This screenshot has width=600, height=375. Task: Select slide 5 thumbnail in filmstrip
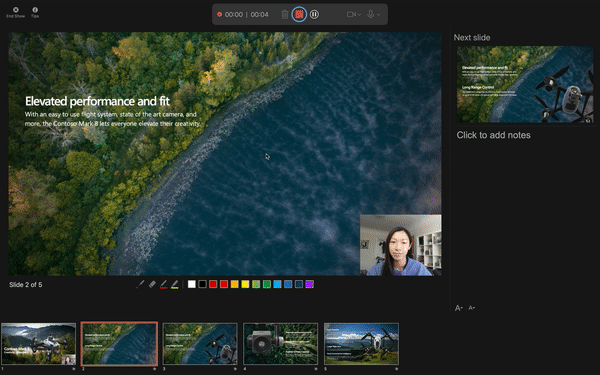click(x=362, y=344)
